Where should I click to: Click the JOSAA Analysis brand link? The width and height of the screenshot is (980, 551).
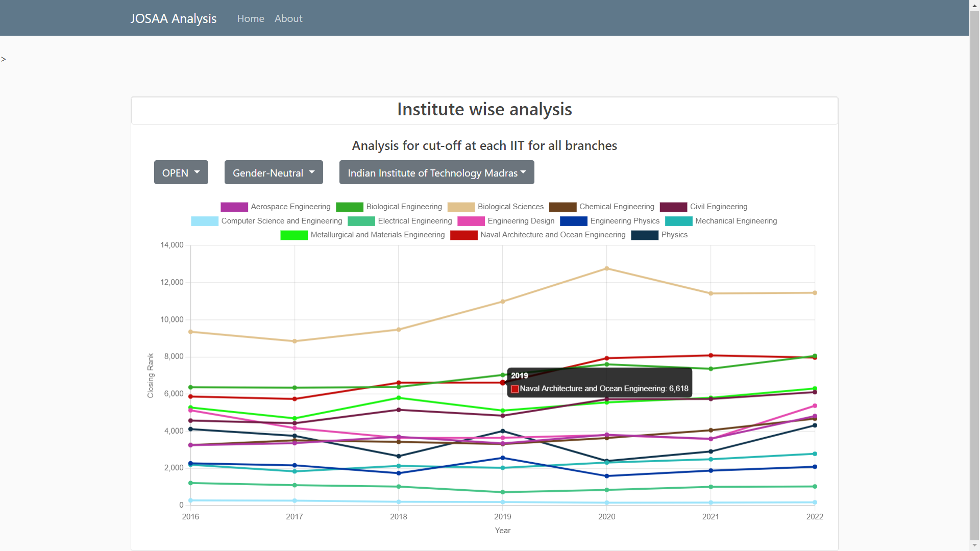[173, 18]
